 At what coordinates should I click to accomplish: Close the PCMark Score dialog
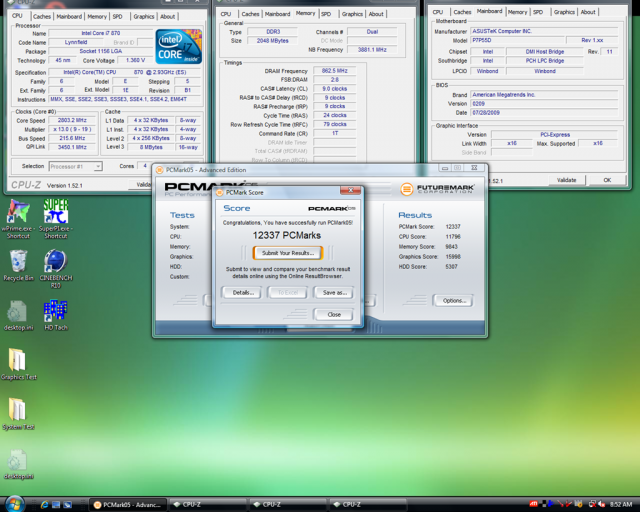[350, 191]
